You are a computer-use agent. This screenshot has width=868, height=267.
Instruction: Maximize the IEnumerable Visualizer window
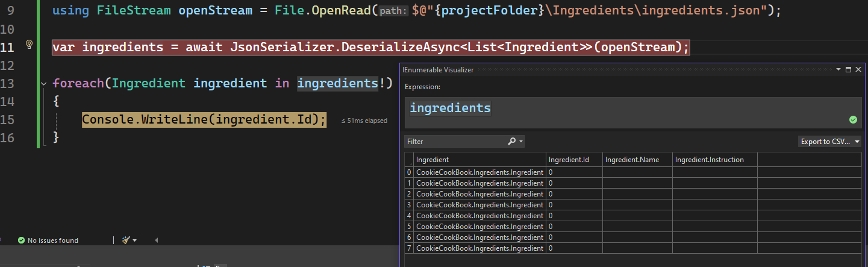click(x=848, y=70)
